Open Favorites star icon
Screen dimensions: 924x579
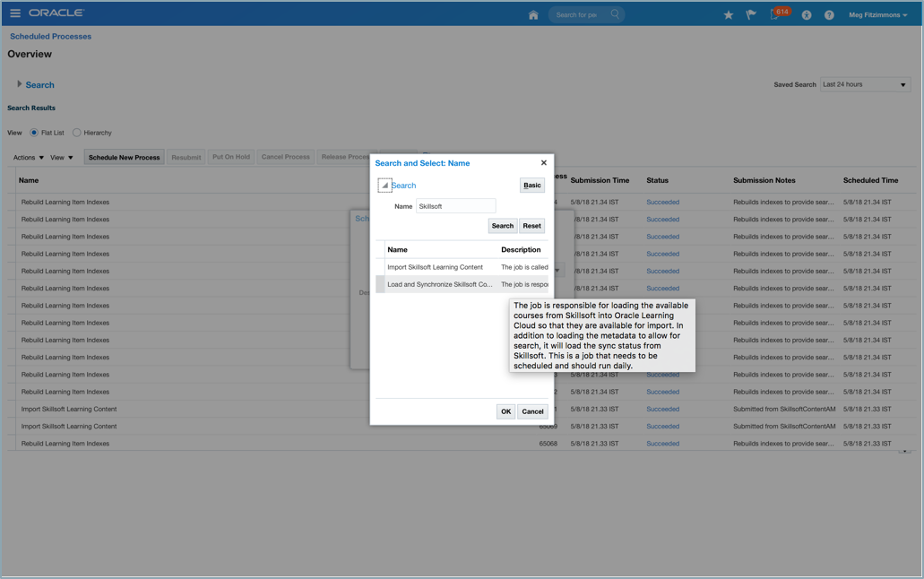coord(729,14)
